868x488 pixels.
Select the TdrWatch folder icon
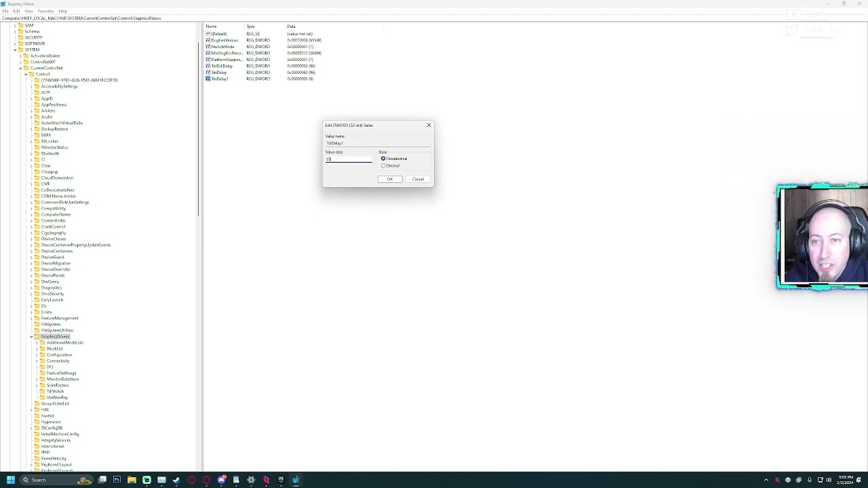click(42, 391)
